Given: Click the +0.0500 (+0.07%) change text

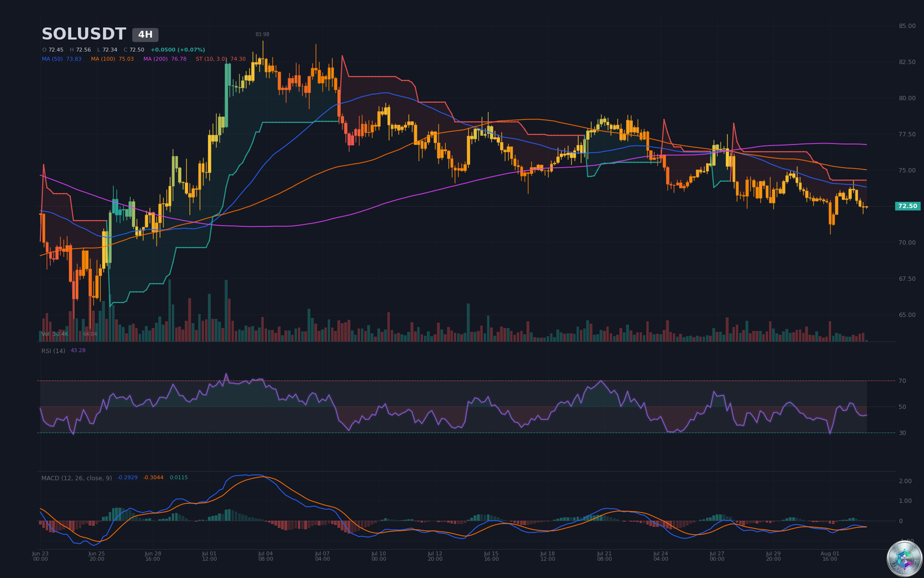Looking at the screenshot, I should tap(178, 50).
